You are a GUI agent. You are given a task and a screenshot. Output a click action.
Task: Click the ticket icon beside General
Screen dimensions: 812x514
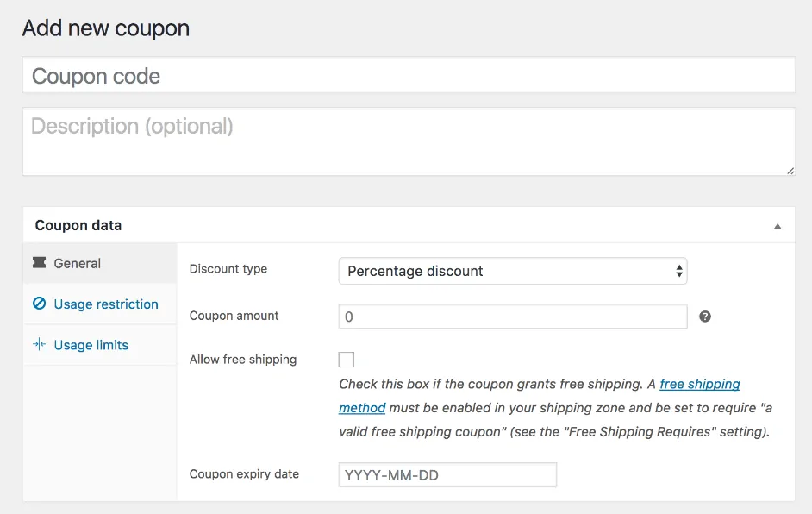pyautogui.click(x=40, y=264)
